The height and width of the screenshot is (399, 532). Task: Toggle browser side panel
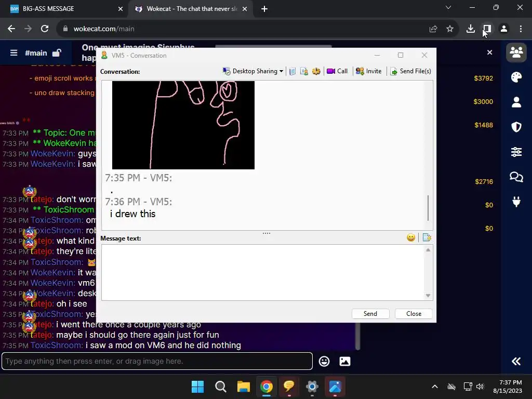(x=487, y=29)
